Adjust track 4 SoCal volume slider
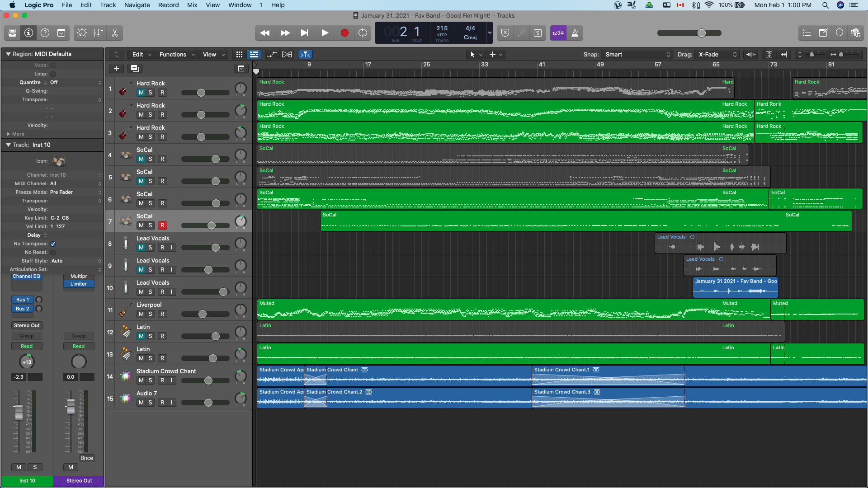This screenshot has height=488, width=868. pos(216,159)
